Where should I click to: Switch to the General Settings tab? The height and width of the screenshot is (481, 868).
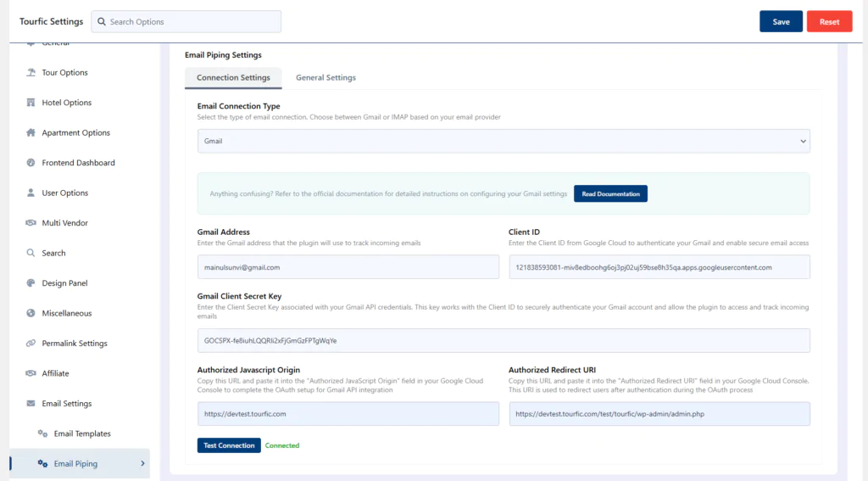tap(325, 77)
